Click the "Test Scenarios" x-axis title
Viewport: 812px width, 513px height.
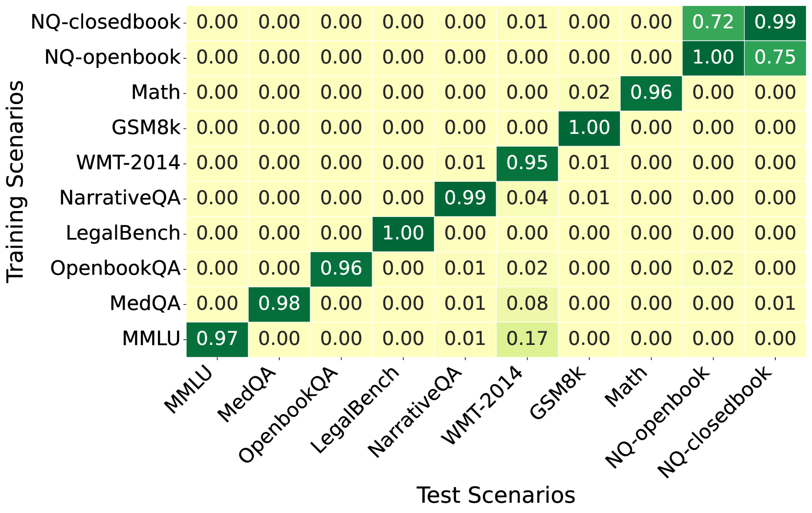[496, 495]
